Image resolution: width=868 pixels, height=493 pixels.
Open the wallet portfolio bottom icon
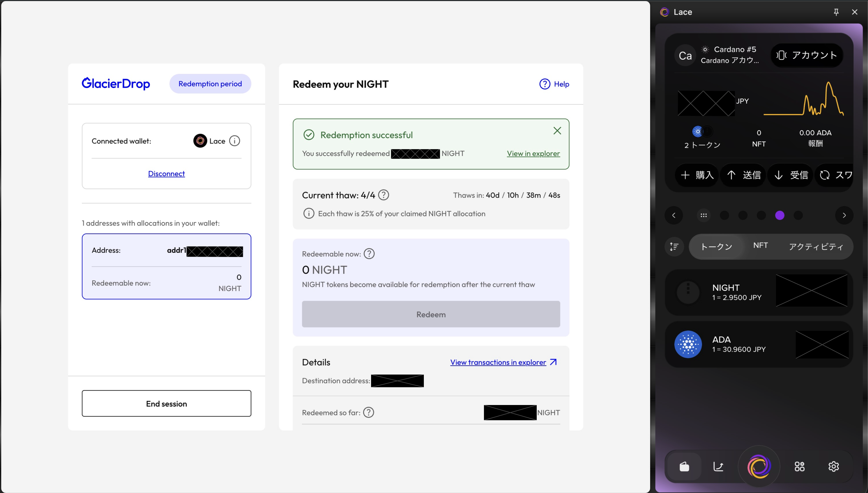(x=684, y=466)
